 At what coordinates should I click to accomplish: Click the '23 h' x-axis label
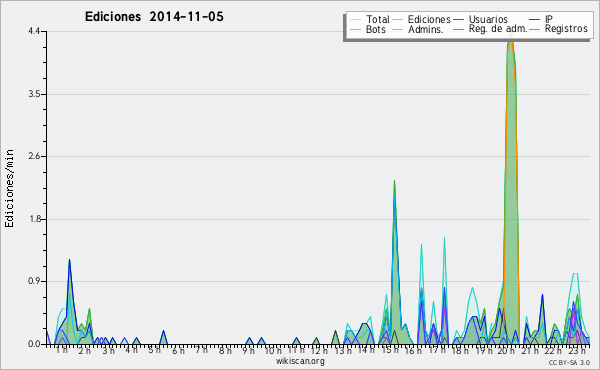click(577, 350)
